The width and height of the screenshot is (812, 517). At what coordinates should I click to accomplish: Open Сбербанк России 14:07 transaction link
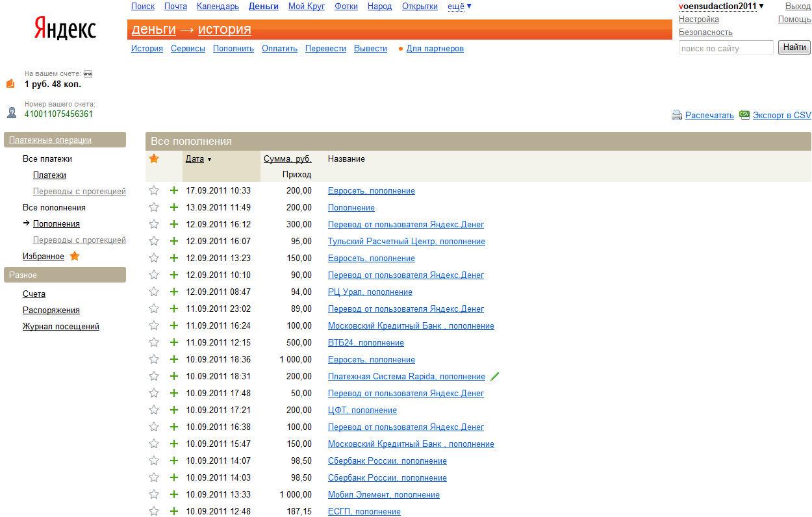coord(387,460)
